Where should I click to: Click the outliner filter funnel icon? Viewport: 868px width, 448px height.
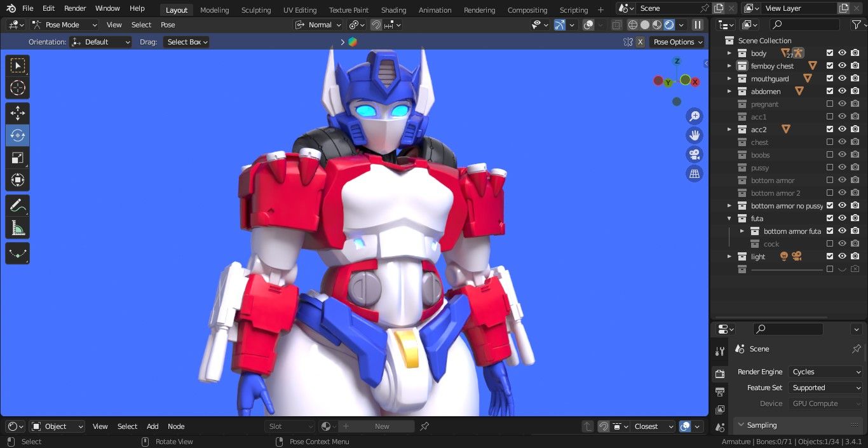(x=855, y=25)
